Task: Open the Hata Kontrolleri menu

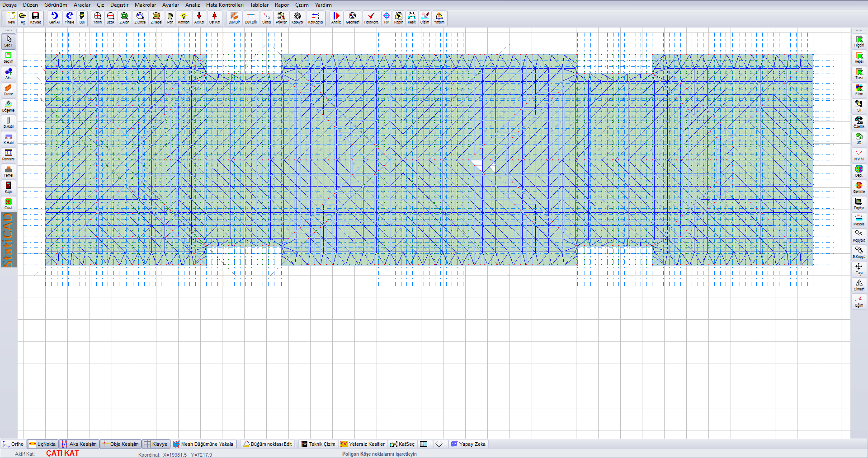Action: 225,5
